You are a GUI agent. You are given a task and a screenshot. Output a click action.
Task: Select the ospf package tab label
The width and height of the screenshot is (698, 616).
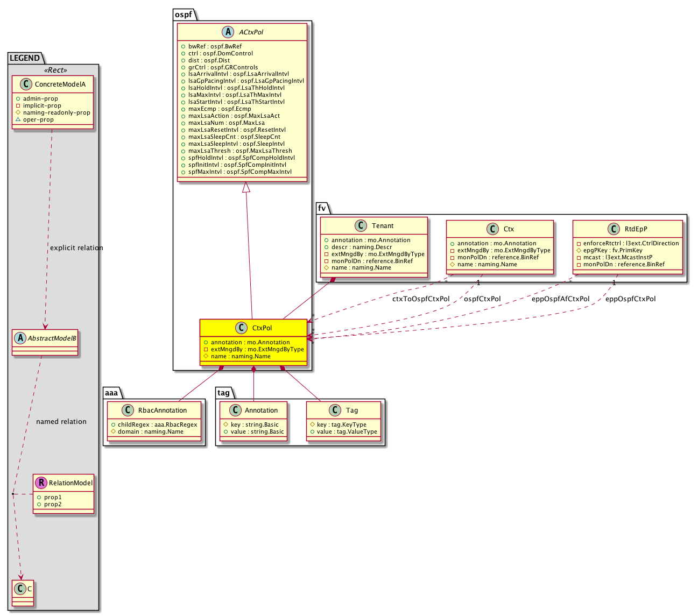(184, 15)
